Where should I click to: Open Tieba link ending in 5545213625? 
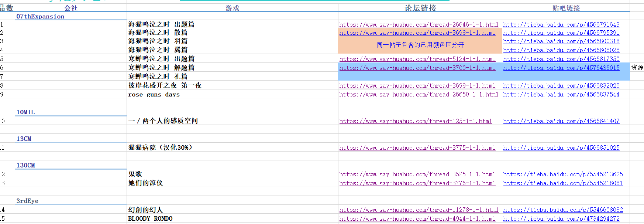[x=563, y=174]
